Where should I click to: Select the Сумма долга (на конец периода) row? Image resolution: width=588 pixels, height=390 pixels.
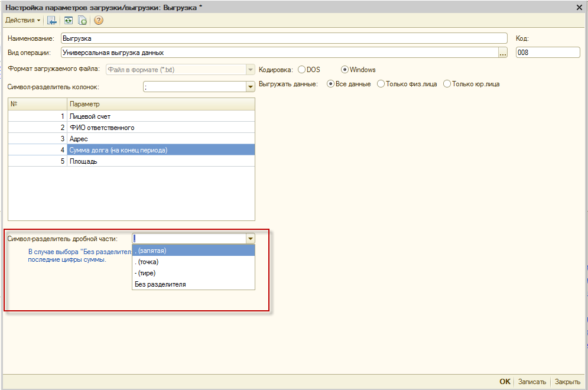131,150
